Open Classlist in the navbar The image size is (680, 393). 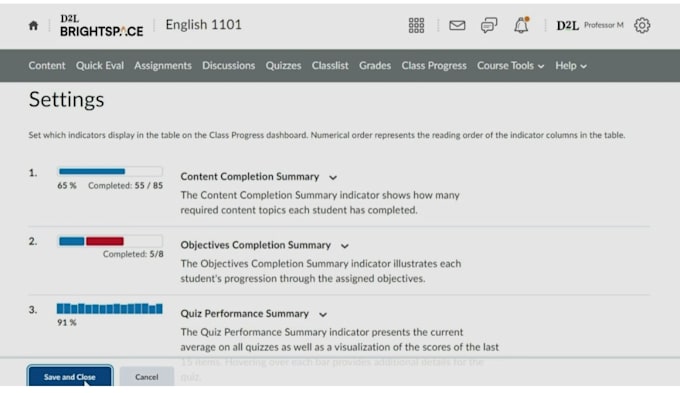click(330, 66)
